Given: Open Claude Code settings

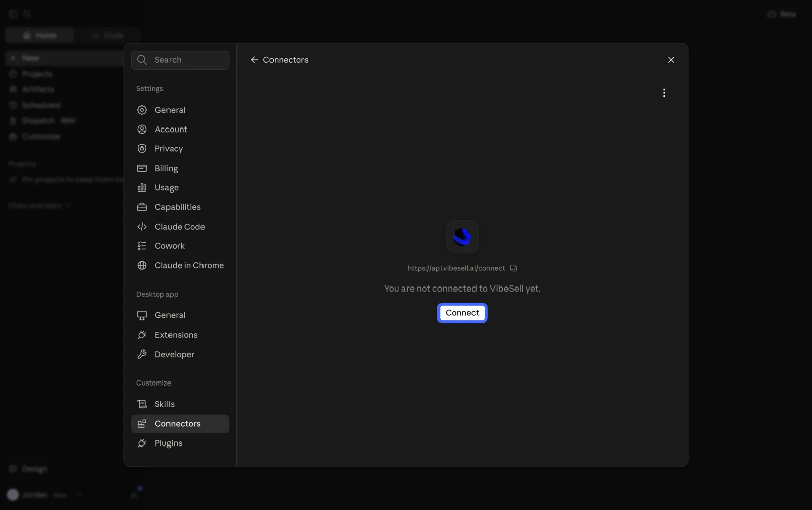Looking at the screenshot, I should 180,227.
